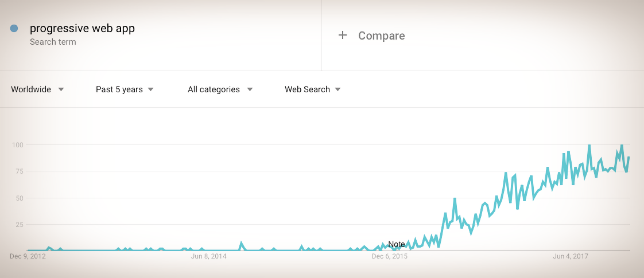Click the blue dot beside progressive web app
This screenshot has height=278, width=644.
tap(14, 28)
